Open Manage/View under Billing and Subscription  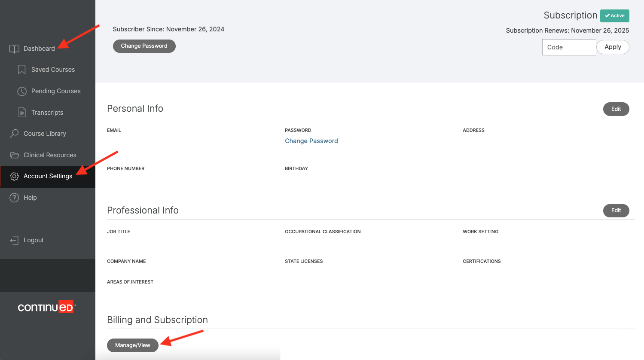[x=132, y=345]
